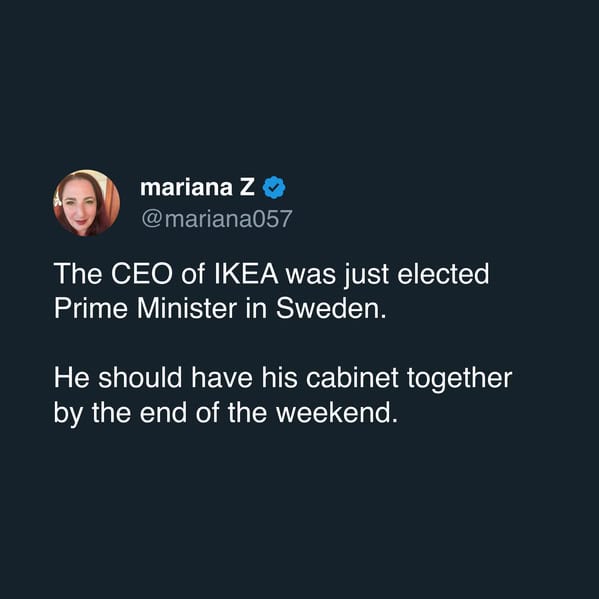Click the word The starting the tweet

click(78, 274)
